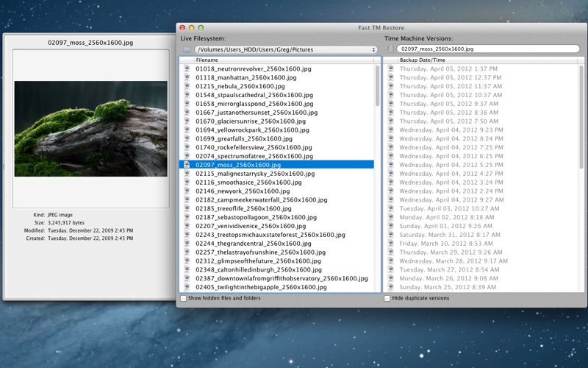Open the /Volumes/Users_HDD path dropdown
The width and height of the screenshot is (588, 368).
[x=286, y=49]
